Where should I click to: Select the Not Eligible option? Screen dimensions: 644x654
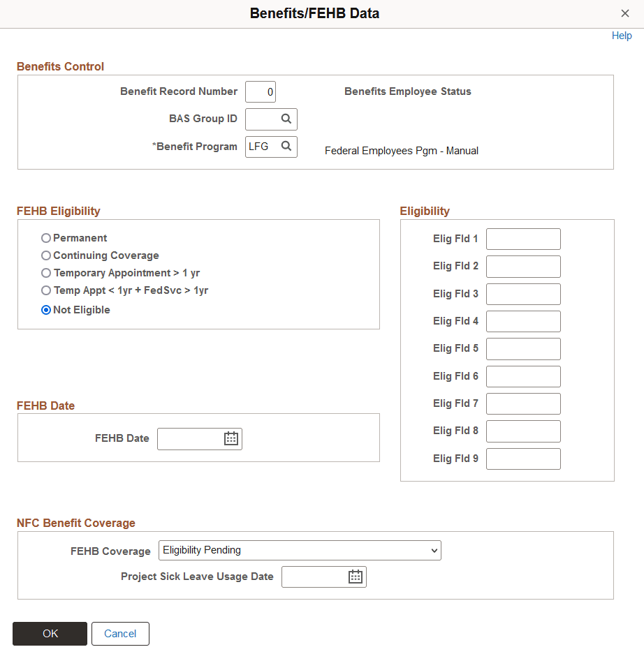click(45, 309)
